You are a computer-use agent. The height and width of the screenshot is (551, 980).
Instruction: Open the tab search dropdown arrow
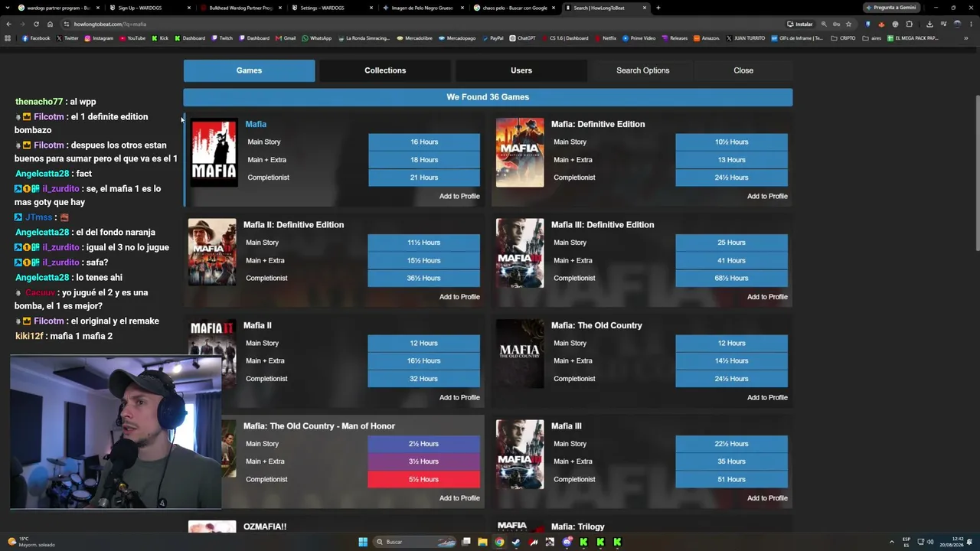point(6,8)
